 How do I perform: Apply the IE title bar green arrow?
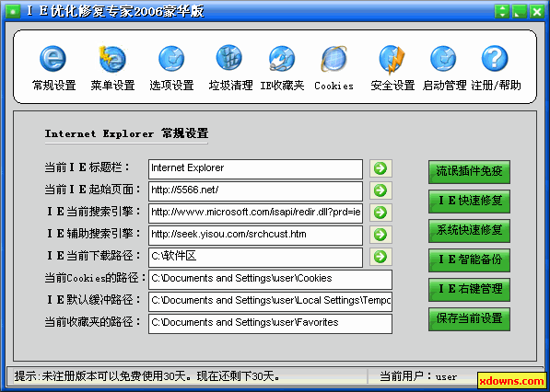[380, 168]
